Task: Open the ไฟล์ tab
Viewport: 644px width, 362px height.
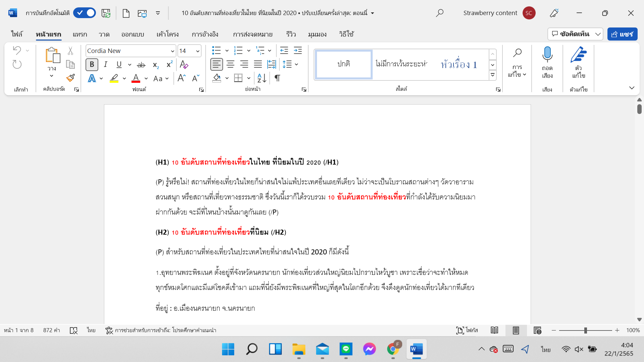Action: [17, 34]
